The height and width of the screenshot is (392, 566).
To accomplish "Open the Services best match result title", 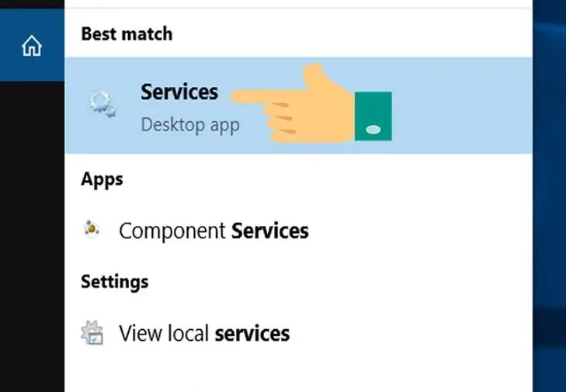I will (179, 92).
